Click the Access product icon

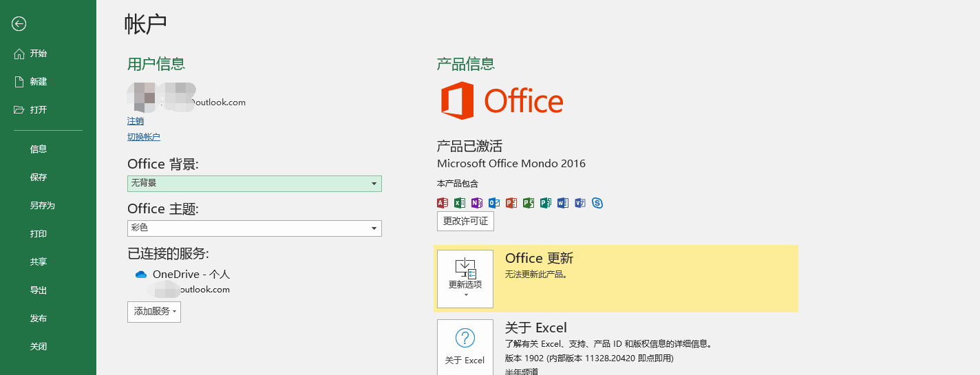[x=443, y=203]
